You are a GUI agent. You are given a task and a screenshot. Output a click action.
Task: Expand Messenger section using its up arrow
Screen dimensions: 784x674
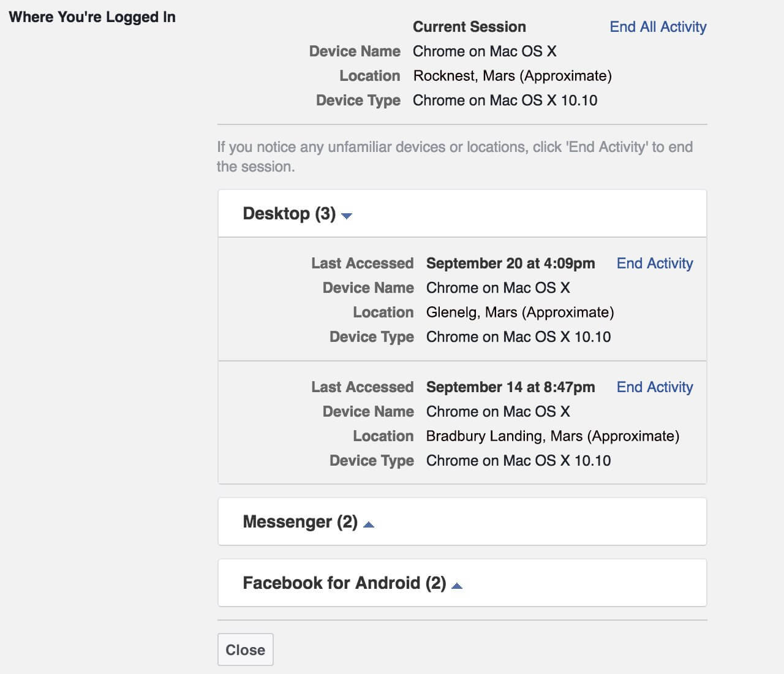point(369,524)
